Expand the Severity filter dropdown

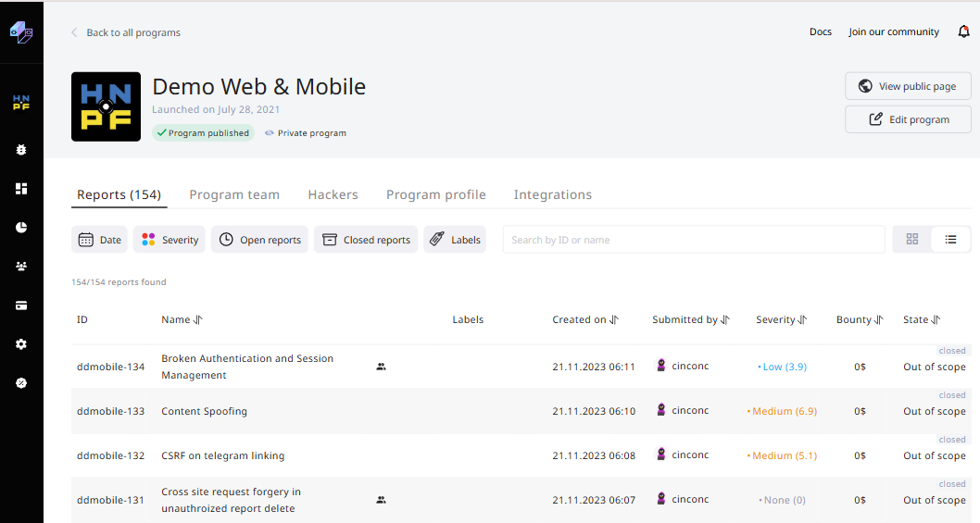[x=170, y=240]
